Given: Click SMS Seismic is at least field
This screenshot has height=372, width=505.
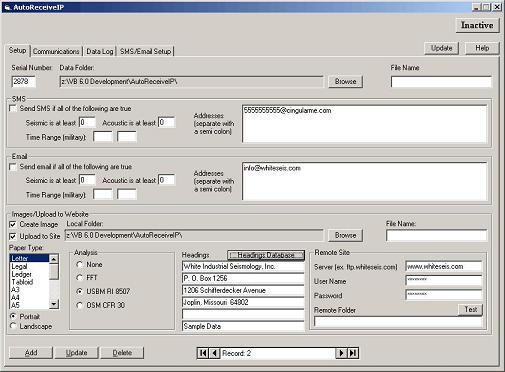Looking at the screenshot, I should point(87,122).
